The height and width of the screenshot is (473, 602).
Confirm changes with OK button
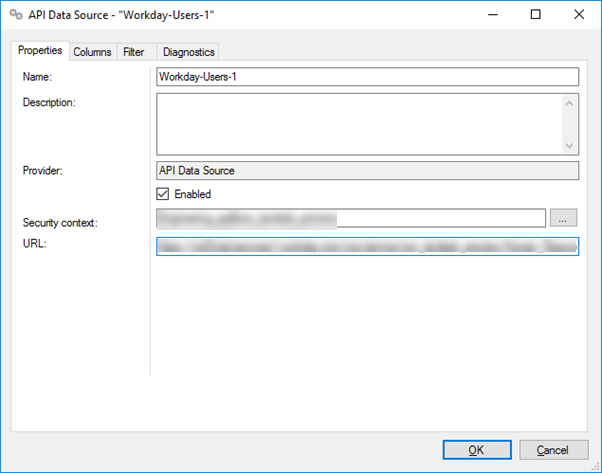[477, 450]
